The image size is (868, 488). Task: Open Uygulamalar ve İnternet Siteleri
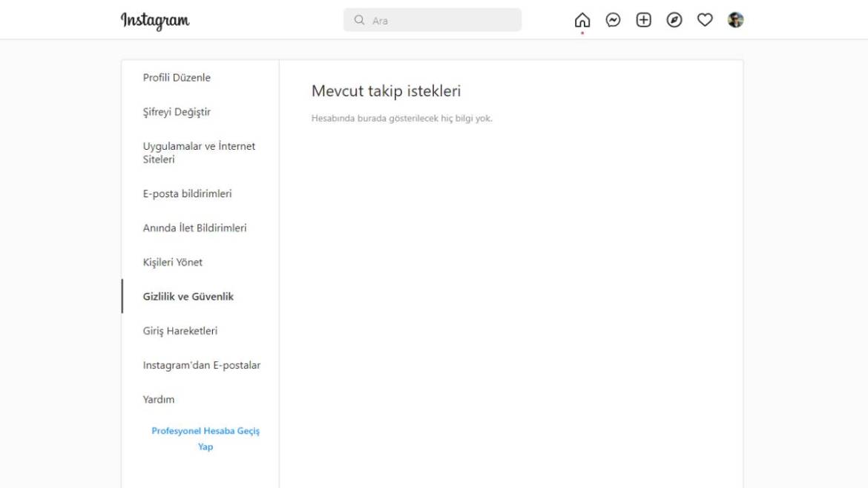[x=199, y=153]
